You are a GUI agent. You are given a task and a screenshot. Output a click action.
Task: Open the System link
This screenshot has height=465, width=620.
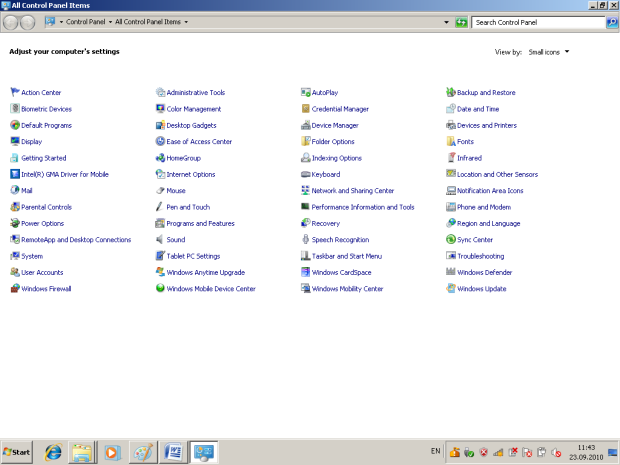point(32,256)
